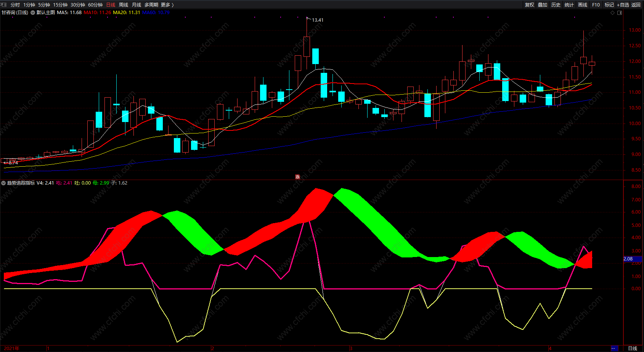Click the 默认主图 indicator label
The height and width of the screenshot is (352, 644).
(46, 13)
